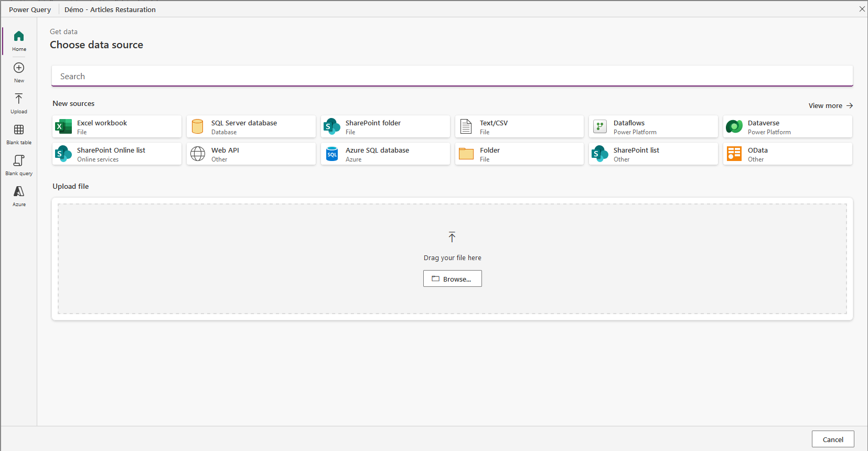Image resolution: width=868 pixels, height=451 pixels.
Task: Select SQL Server database source
Action: (x=251, y=126)
